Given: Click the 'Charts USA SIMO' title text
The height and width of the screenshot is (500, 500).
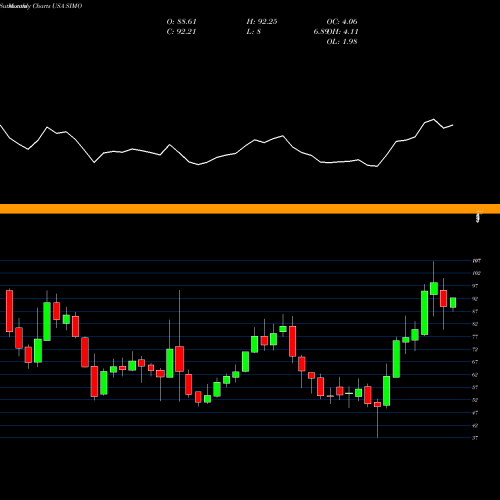Looking at the screenshot, I should coord(57,6).
